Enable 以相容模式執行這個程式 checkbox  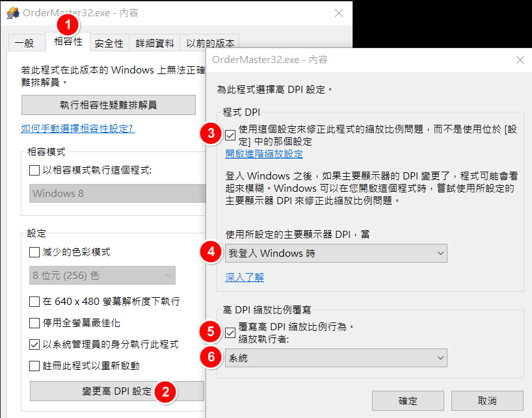coord(34,170)
